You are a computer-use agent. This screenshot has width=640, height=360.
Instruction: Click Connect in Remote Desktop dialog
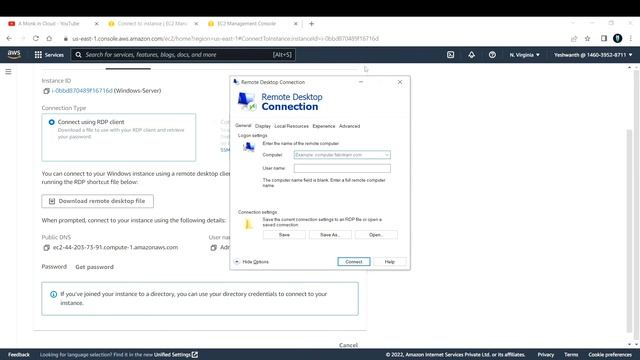coord(354,262)
